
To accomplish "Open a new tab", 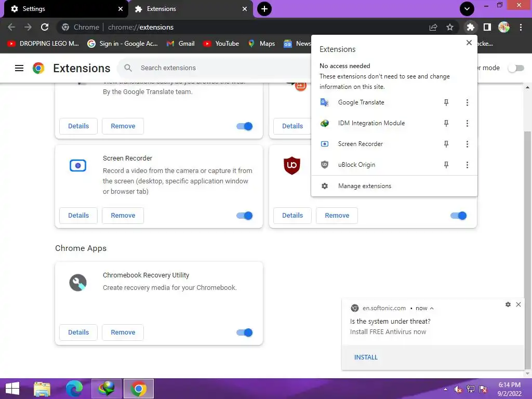I will tap(264, 9).
